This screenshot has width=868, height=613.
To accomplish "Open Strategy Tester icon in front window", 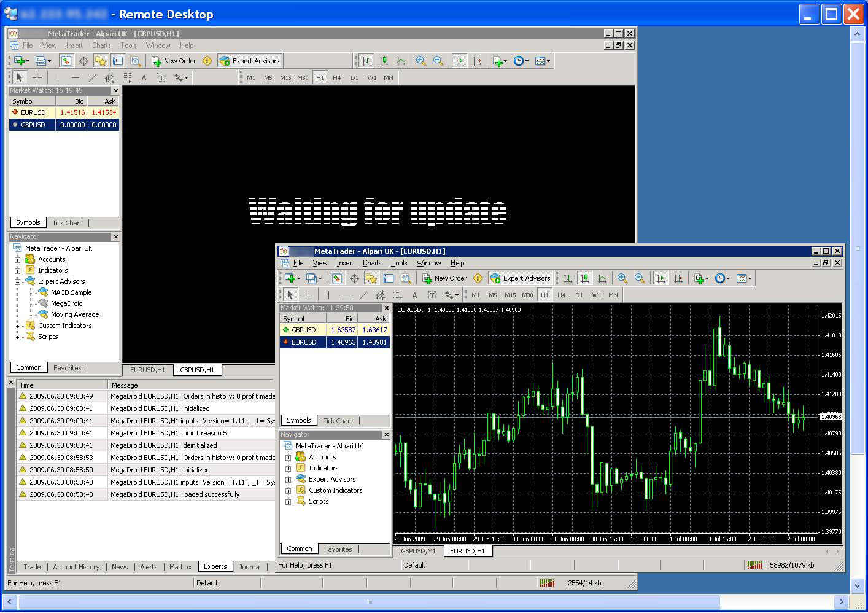I will pyautogui.click(x=406, y=278).
